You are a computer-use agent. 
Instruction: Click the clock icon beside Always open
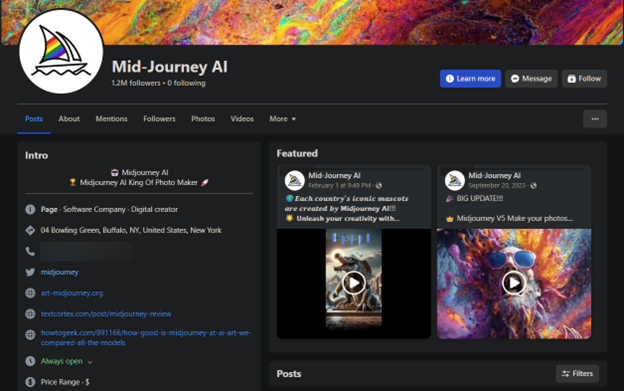click(x=30, y=361)
